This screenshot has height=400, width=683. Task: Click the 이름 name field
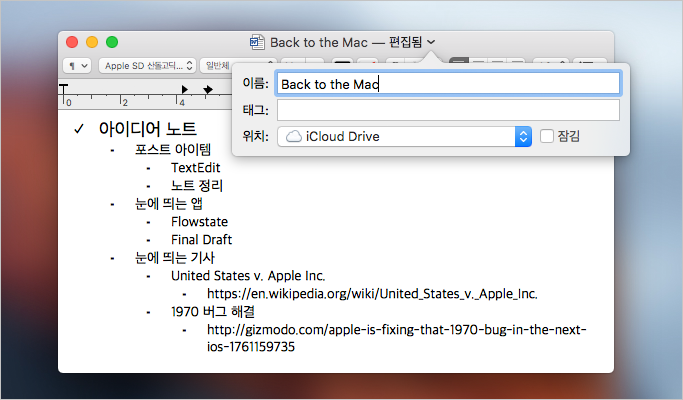click(x=448, y=84)
